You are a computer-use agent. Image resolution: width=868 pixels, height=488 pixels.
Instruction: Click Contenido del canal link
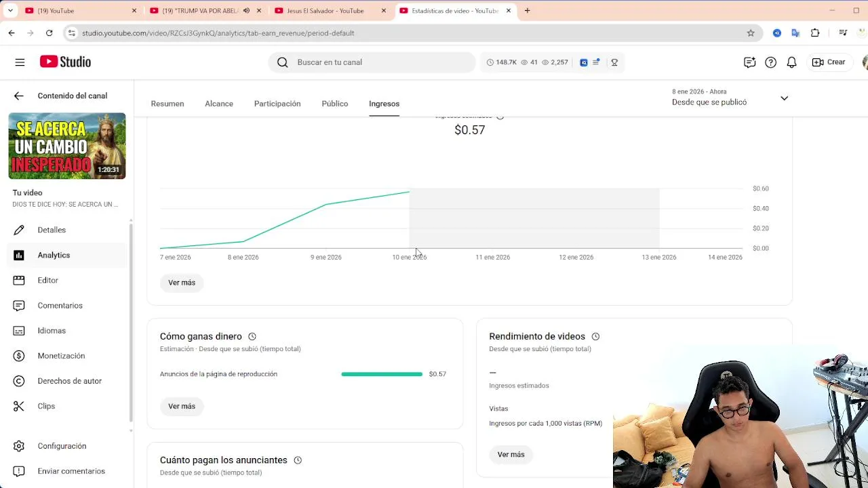(x=73, y=96)
